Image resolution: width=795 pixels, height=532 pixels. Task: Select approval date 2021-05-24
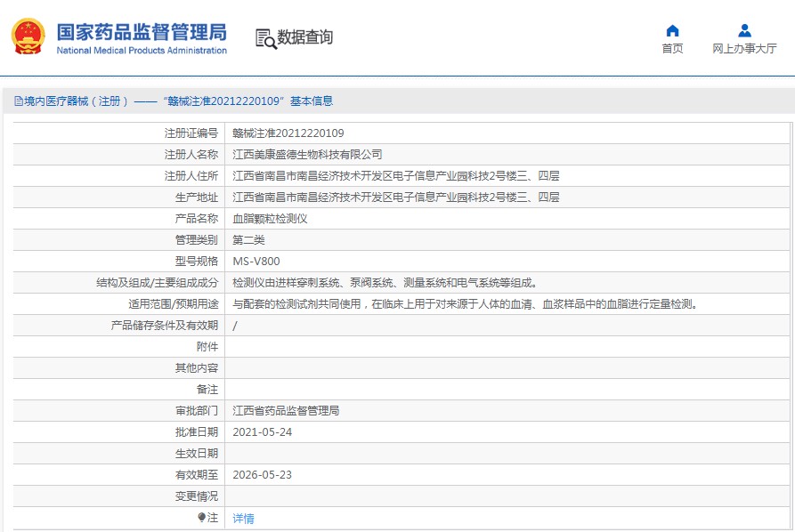pyautogui.click(x=262, y=432)
